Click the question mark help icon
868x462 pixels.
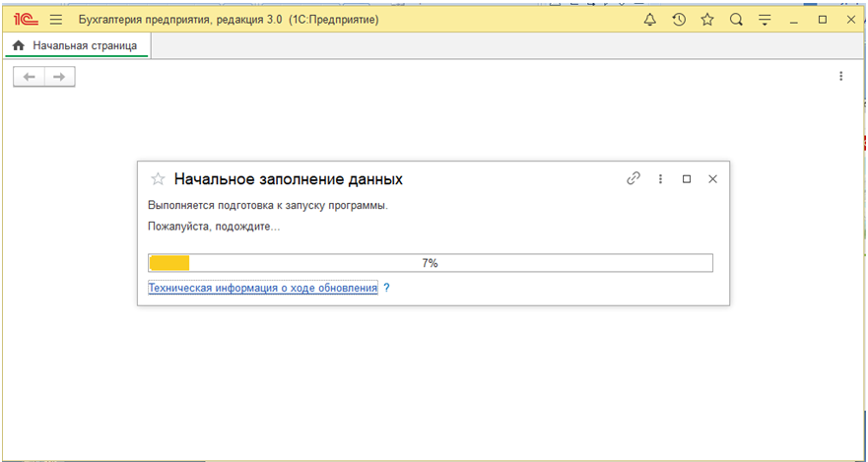click(x=386, y=288)
